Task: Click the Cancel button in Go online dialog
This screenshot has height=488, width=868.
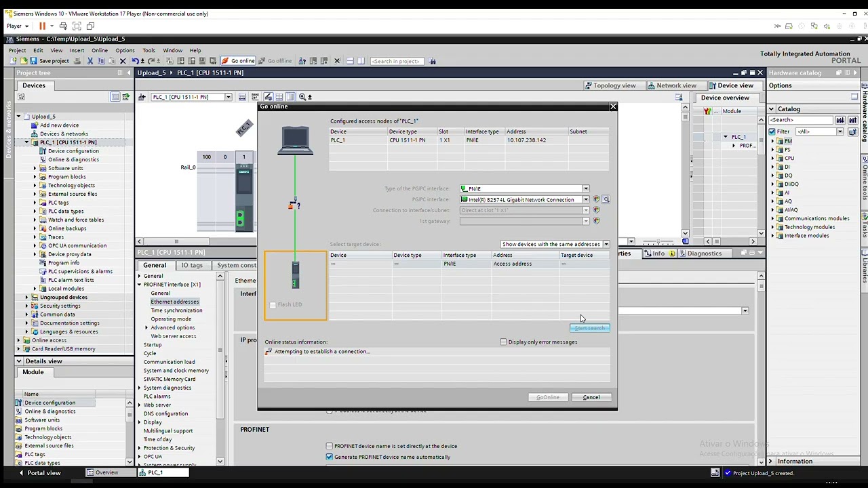Action: point(591,397)
